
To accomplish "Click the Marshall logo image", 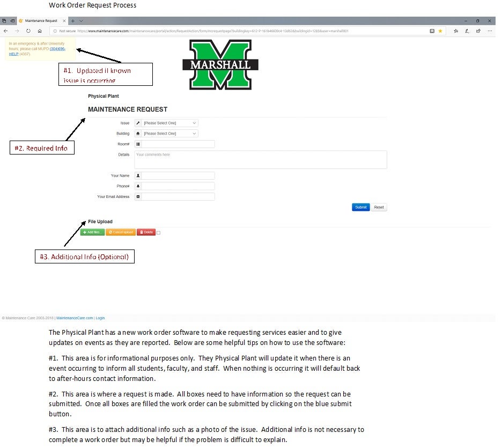I will tap(220, 65).
